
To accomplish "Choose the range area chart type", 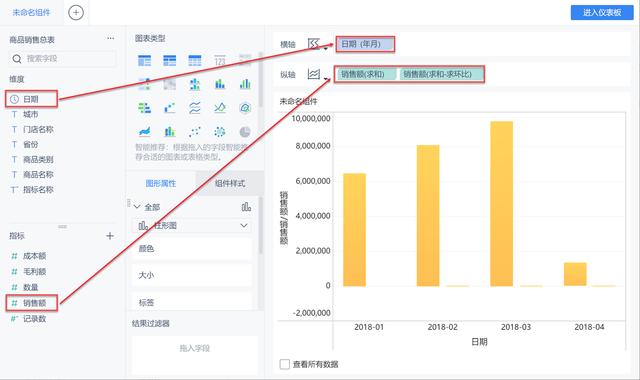I will 144,131.
